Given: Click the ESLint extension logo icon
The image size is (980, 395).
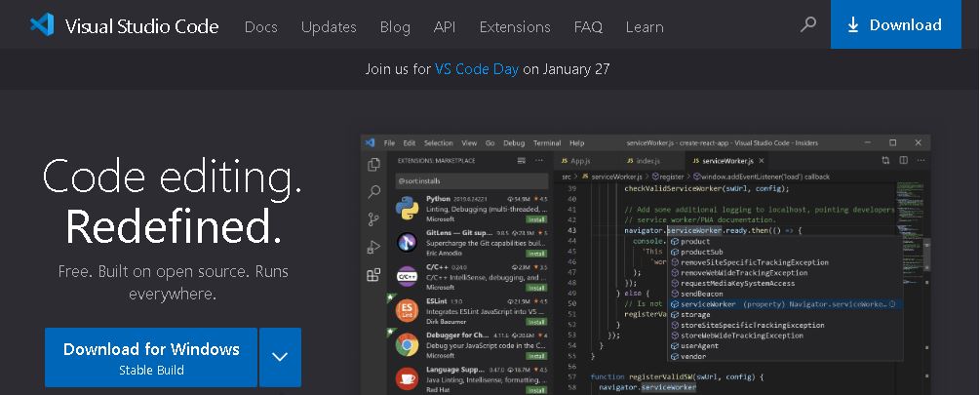Looking at the screenshot, I should click(407, 310).
